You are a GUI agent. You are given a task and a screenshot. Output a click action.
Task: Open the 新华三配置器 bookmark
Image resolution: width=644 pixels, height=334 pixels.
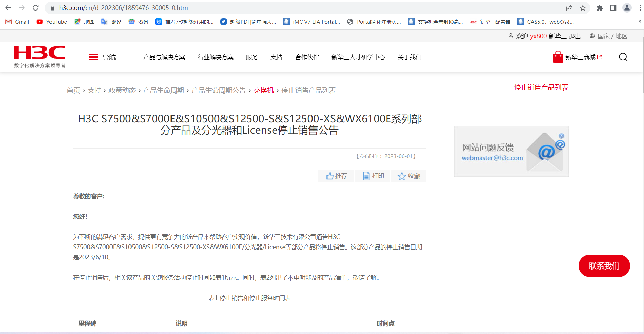point(490,22)
